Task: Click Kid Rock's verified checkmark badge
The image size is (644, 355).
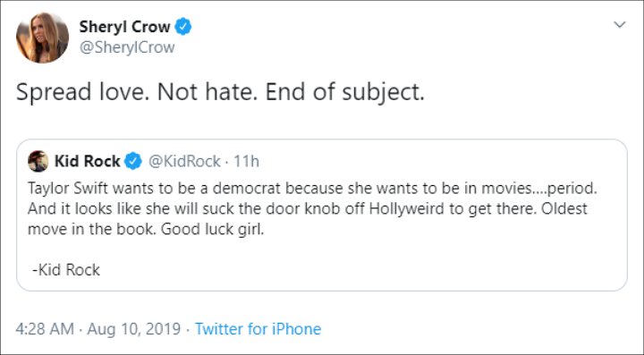Action: 132,161
